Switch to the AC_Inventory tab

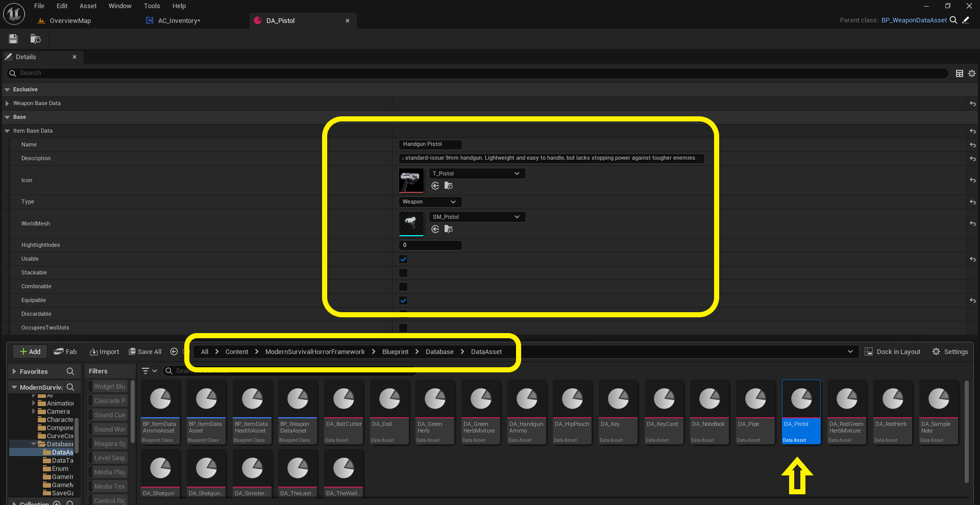[179, 21]
